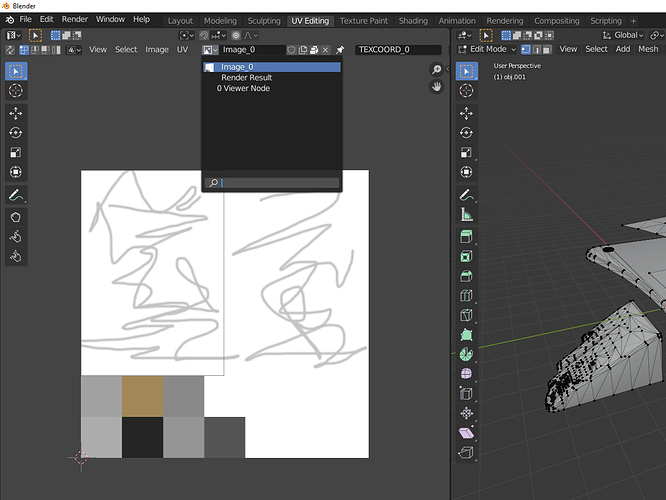Open the UV snapping options dropdown

(x=219, y=36)
